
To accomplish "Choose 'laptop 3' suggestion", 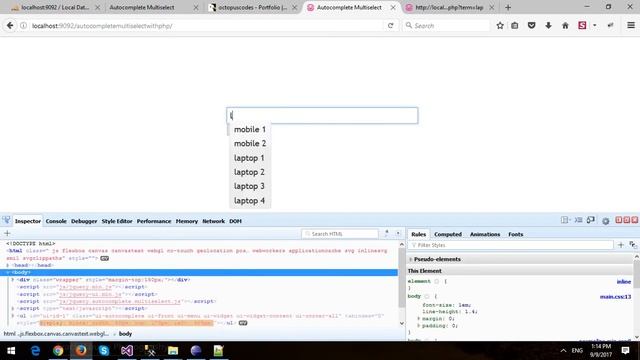I will tap(250, 186).
